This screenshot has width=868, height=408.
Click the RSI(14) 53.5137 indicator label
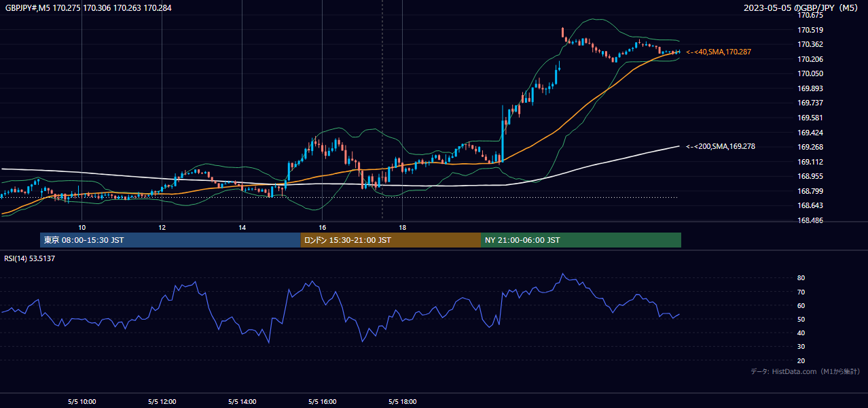30,258
